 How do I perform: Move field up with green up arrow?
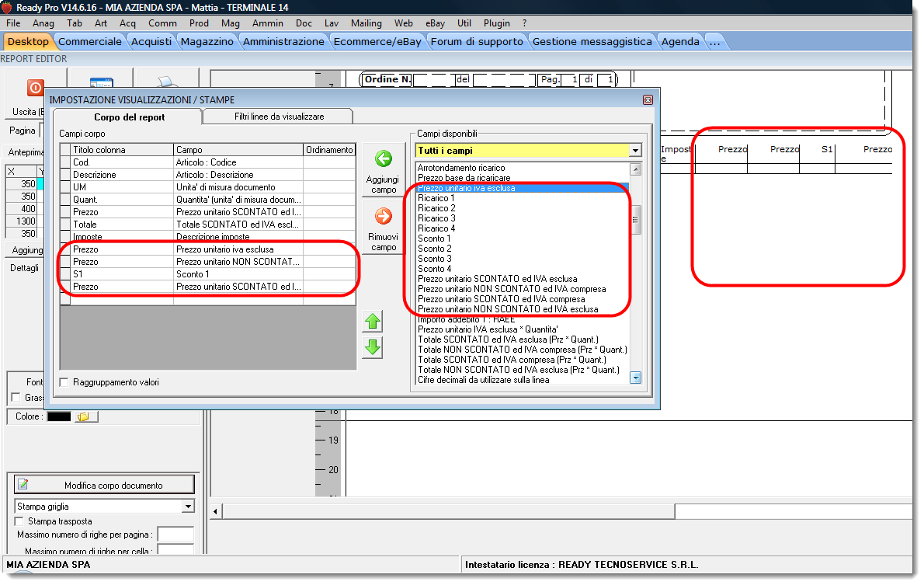tap(373, 322)
